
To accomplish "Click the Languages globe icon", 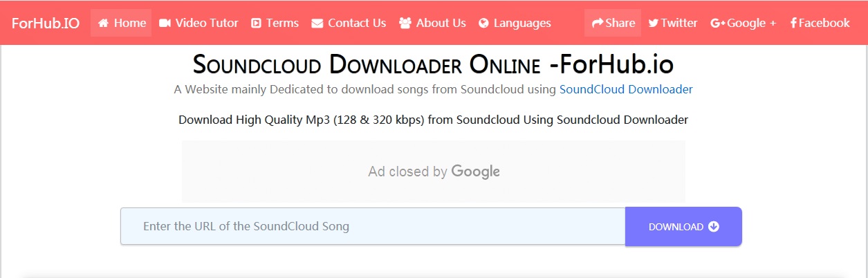I will pos(484,23).
